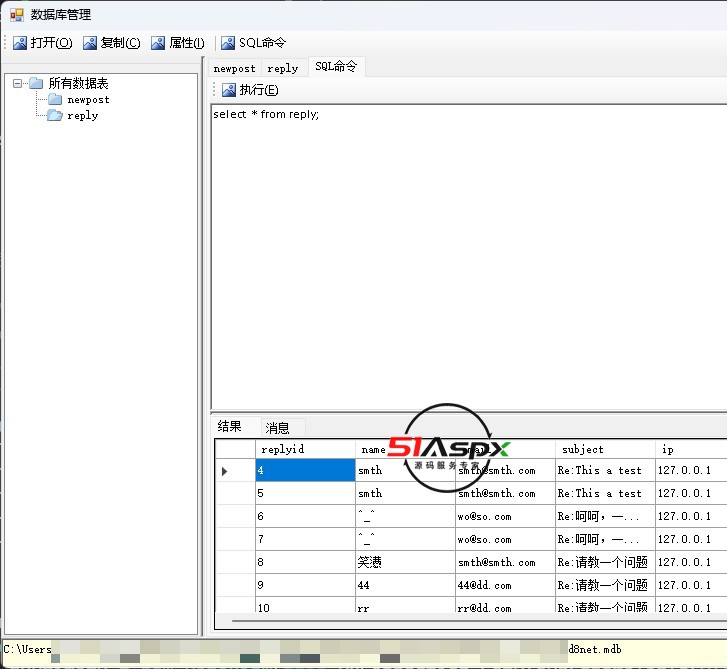Viewport: 727px width, 669px height.
Task: Select the cell with replyid 7
Action: coord(305,539)
